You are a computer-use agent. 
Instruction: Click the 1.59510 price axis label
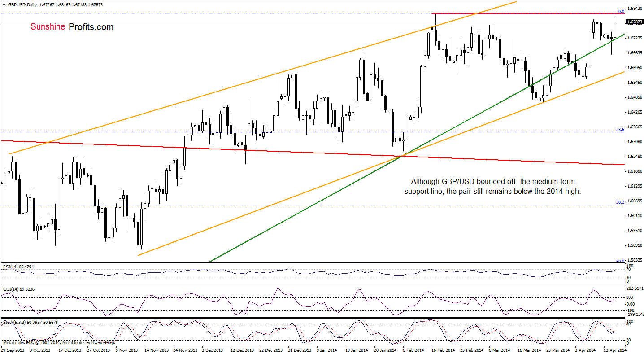tap(634, 231)
